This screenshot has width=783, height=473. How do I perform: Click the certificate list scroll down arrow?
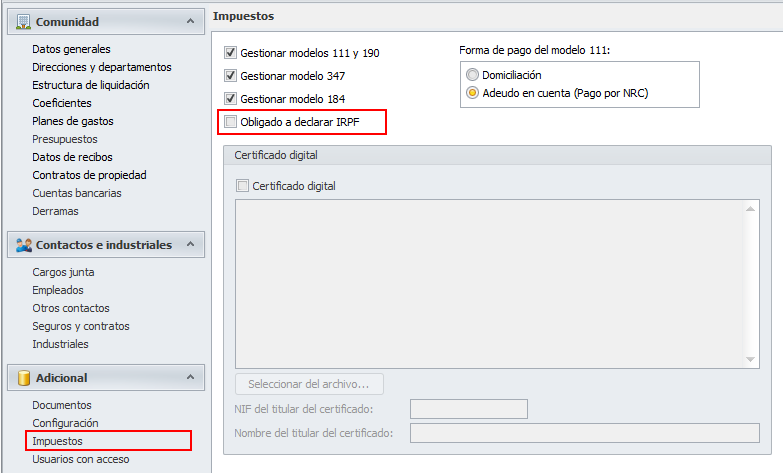(x=750, y=360)
